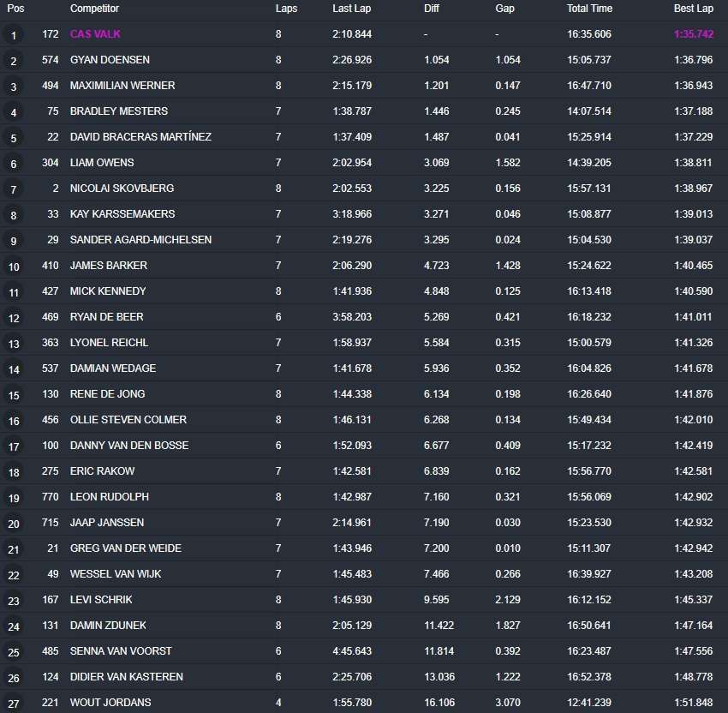Click the Total Time column header
The height and width of the screenshot is (713, 728).
[589, 9]
